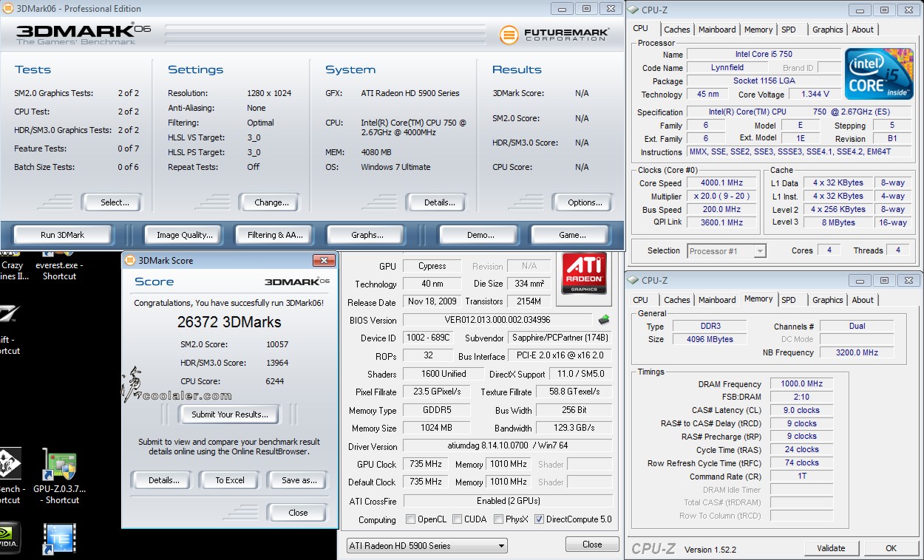
Task: Click the Run 3DMark button
Action: pos(63,235)
